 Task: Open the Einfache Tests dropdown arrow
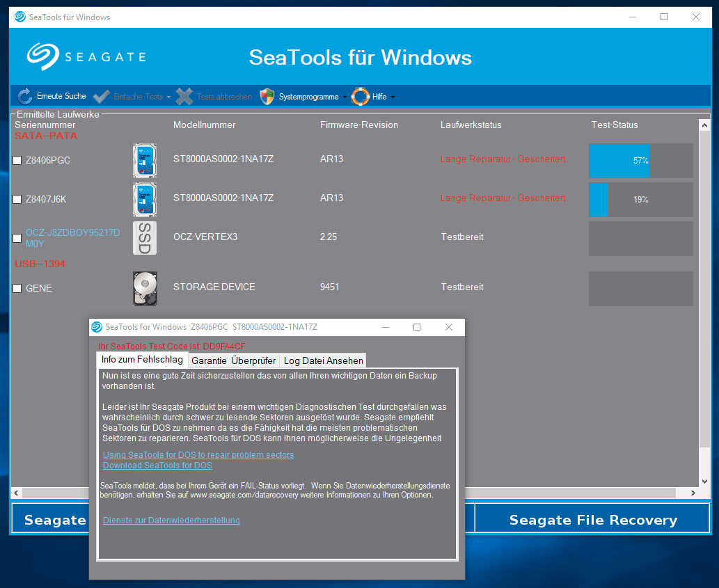click(168, 97)
